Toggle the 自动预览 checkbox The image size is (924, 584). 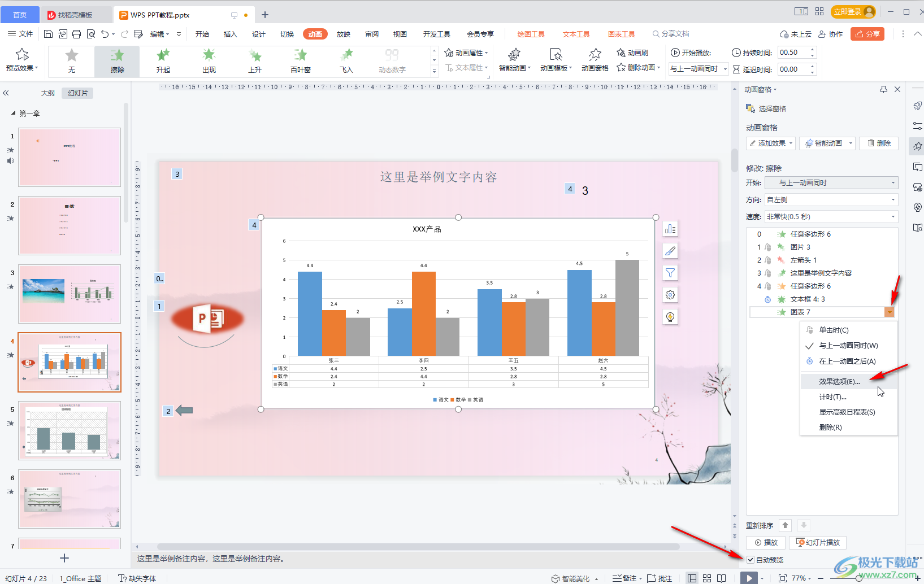(x=751, y=560)
